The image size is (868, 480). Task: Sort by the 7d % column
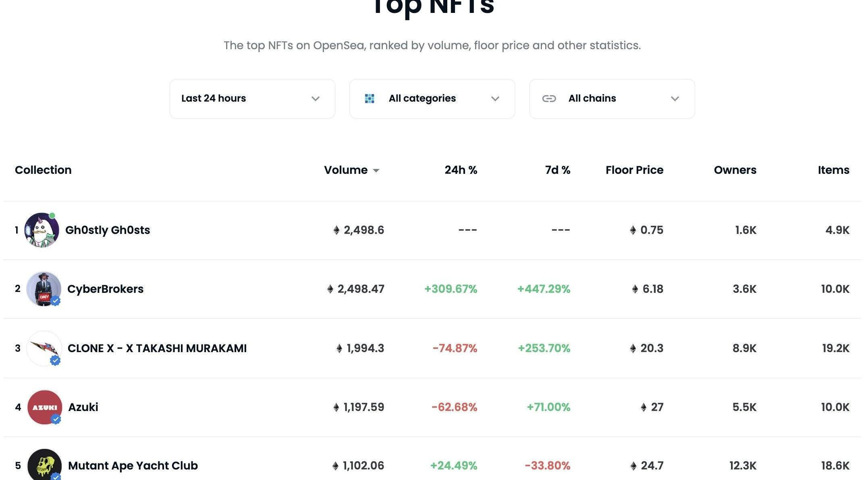pyautogui.click(x=557, y=170)
